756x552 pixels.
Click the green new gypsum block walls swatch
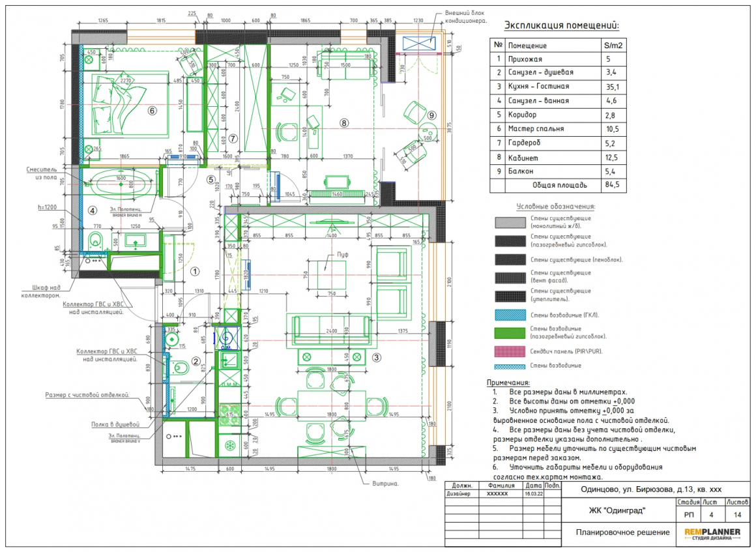510,332
